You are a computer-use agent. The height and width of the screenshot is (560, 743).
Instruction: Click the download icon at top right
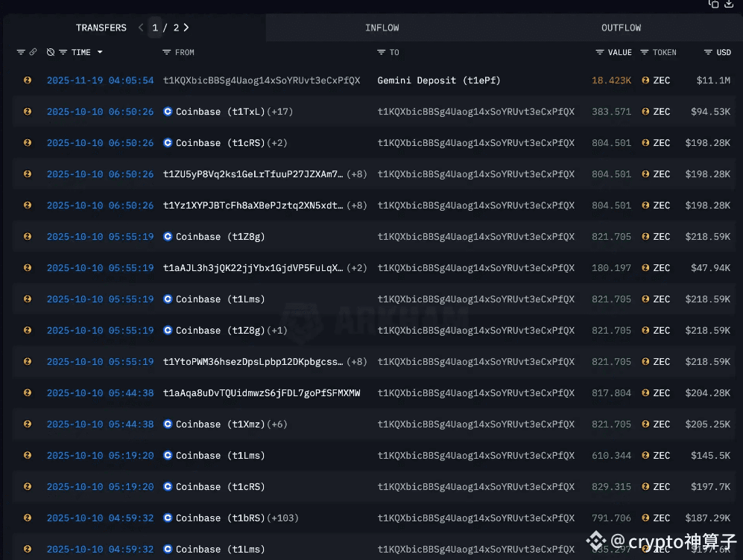(730, 4)
